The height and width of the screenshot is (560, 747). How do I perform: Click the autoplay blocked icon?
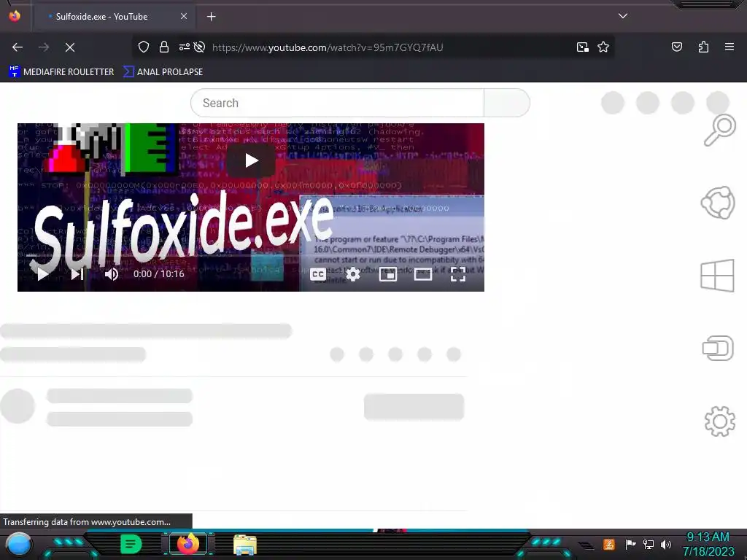point(200,47)
